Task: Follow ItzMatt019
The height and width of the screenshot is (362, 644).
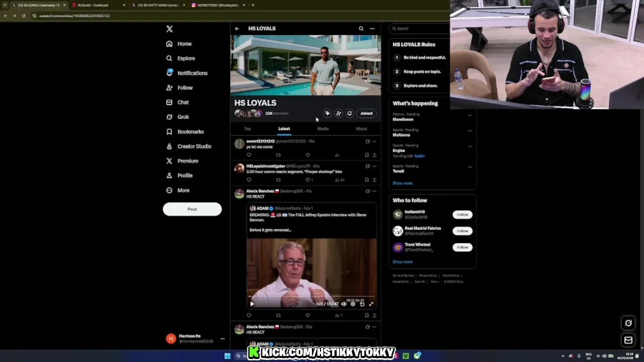Action: coord(462,215)
